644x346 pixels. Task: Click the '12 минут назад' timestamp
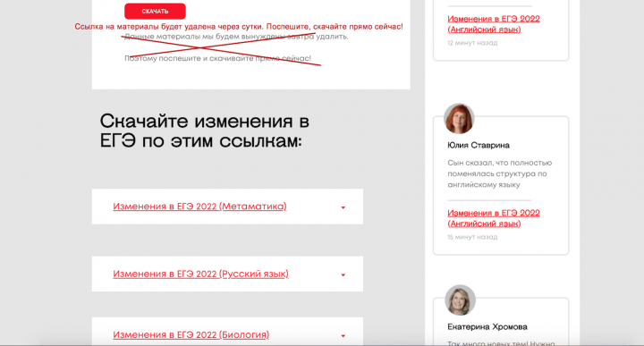pyautogui.click(x=472, y=43)
